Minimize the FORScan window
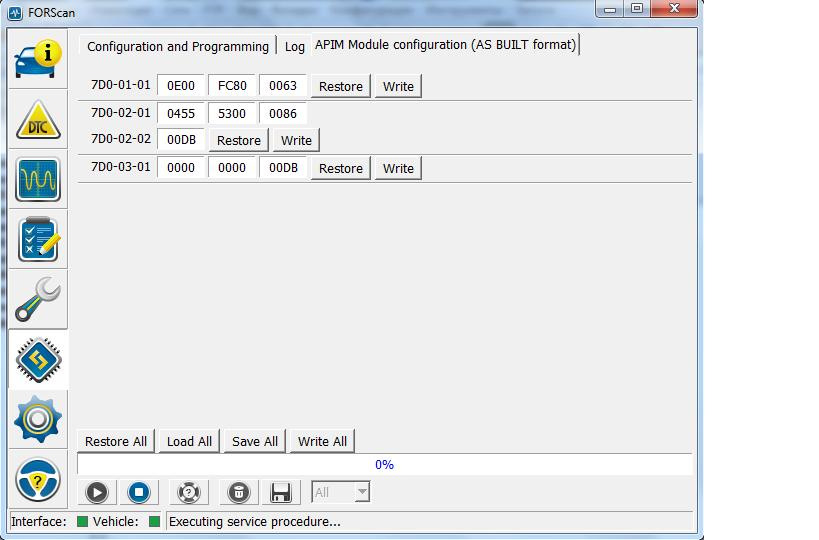Viewport: 819px width, 540px height. (610, 9)
